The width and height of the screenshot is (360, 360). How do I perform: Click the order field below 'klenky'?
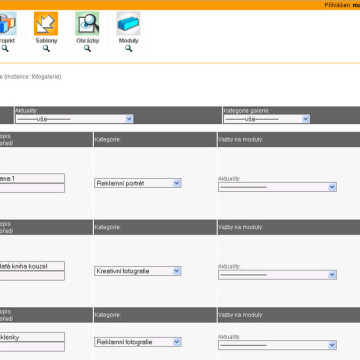pos(32,347)
